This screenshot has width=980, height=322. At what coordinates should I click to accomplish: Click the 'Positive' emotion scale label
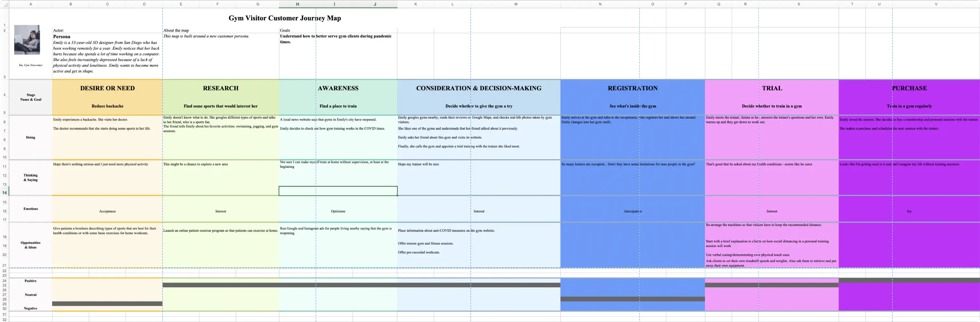click(31, 281)
